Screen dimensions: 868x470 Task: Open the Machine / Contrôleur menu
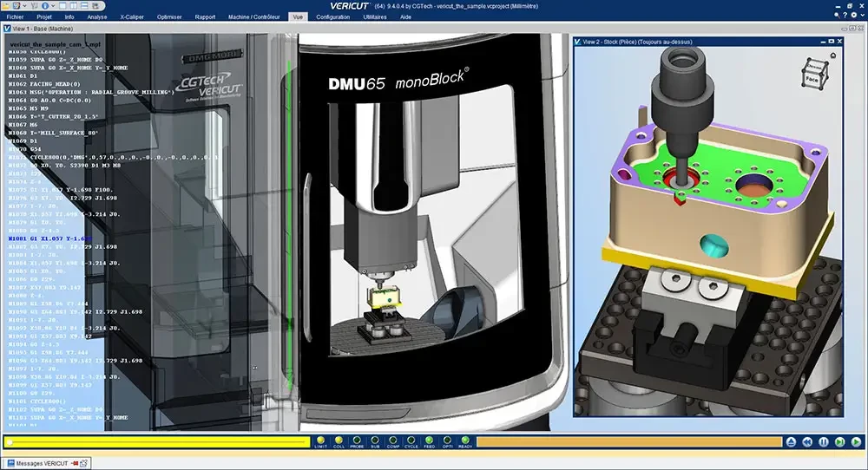(254, 17)
